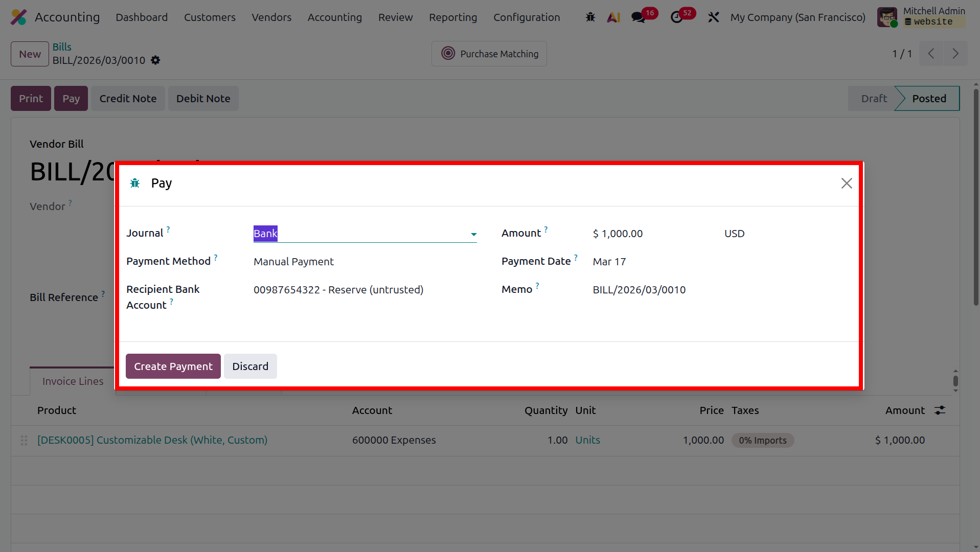Expand the Journal dropdown arrow
This screenshot has width=980, height=552.
click(x=474, y=234)
